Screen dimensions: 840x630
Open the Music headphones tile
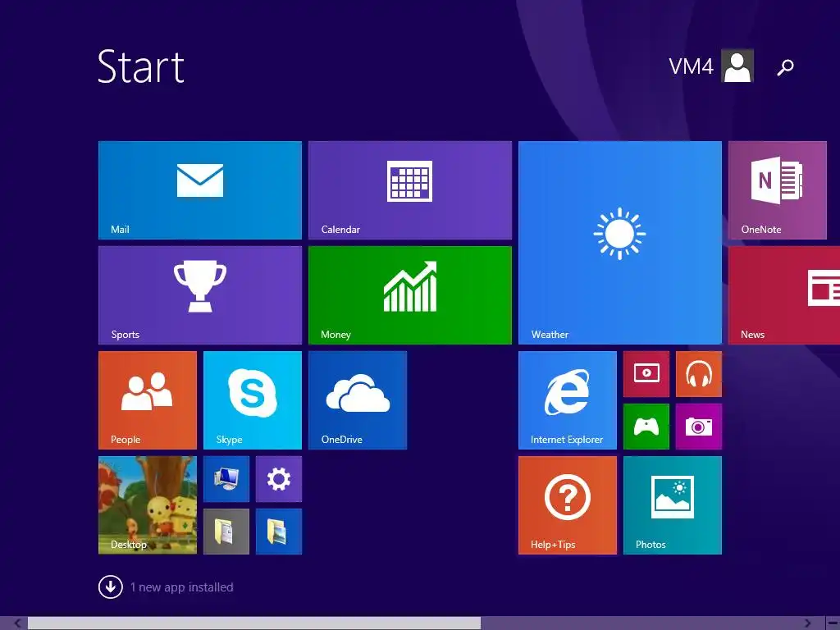click(x=699, y=374)
